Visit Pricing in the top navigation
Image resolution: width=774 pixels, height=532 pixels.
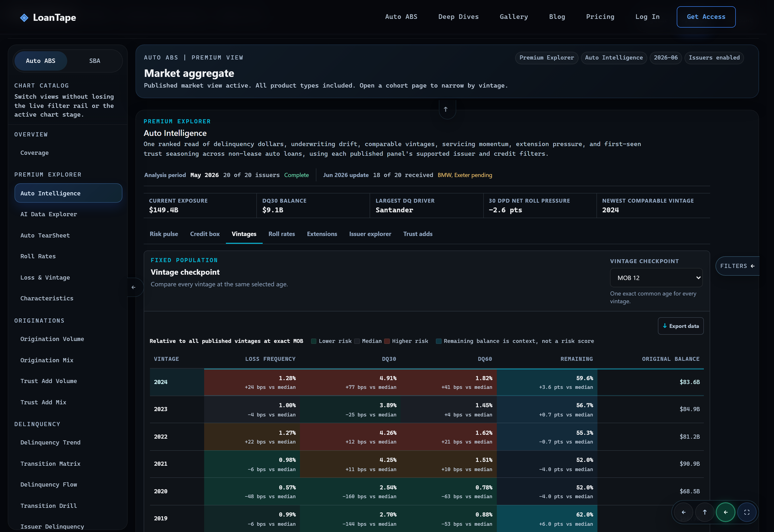pyautogui.click(x=600, y=17)
